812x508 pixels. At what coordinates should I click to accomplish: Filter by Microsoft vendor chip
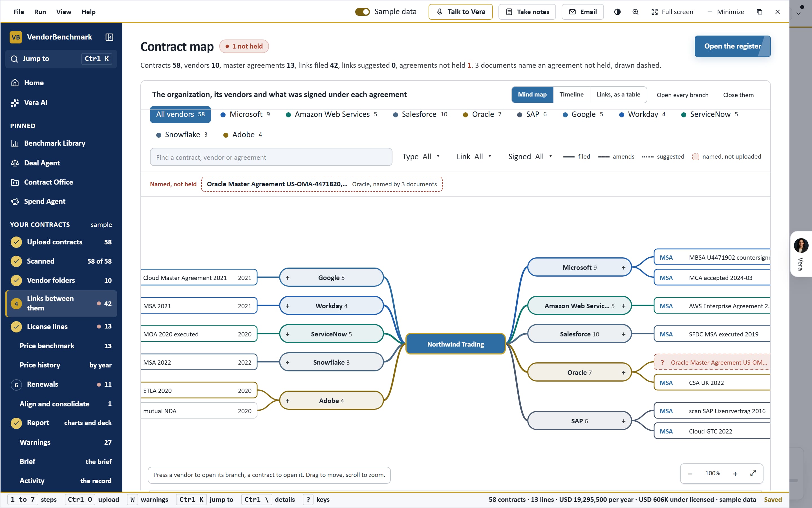(x=245, y=114)
